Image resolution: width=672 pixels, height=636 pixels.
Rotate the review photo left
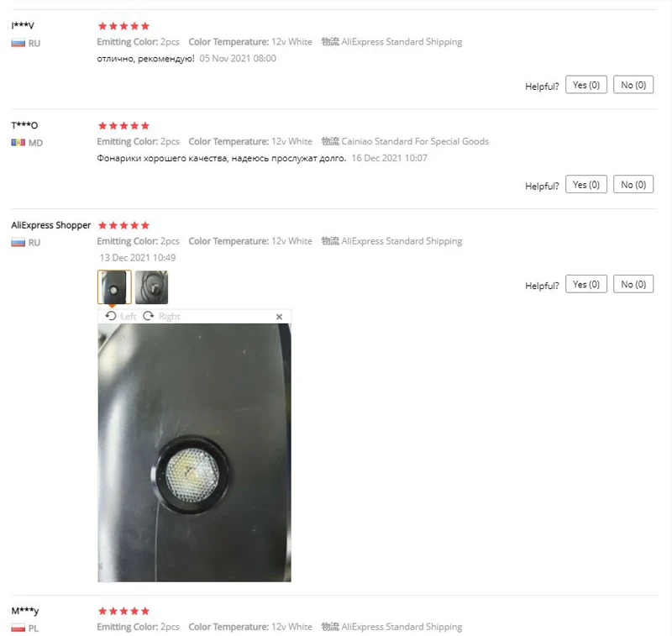(x=120, y=316)
